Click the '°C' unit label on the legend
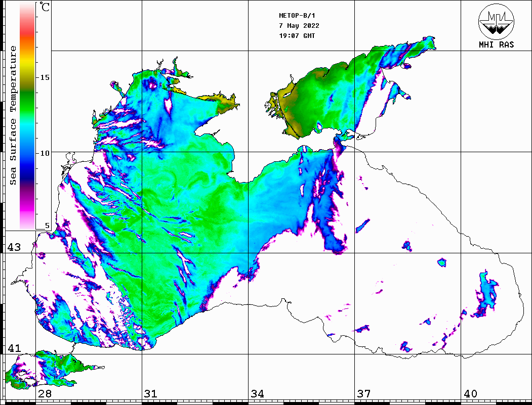This screenshot has height=405, width=532. point(45,7)
